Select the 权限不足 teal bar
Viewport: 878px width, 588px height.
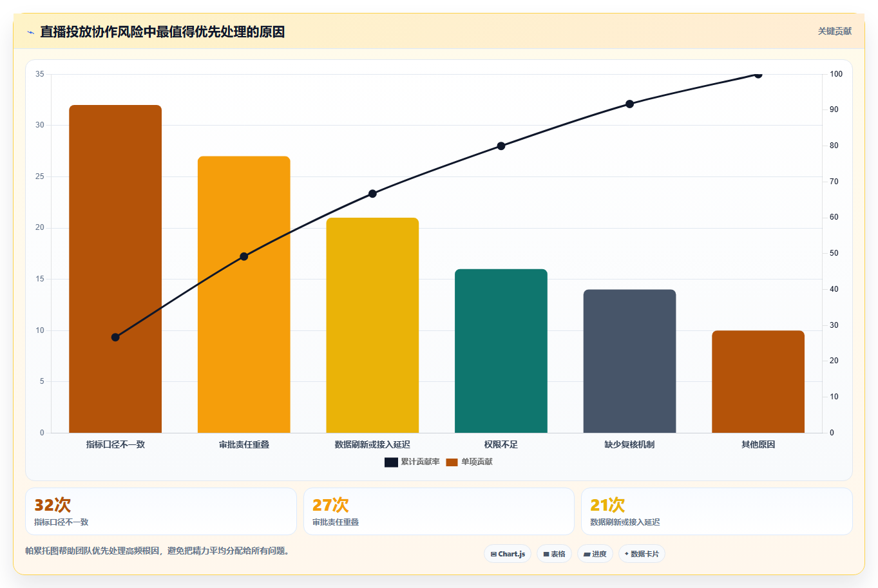point(501,351)
